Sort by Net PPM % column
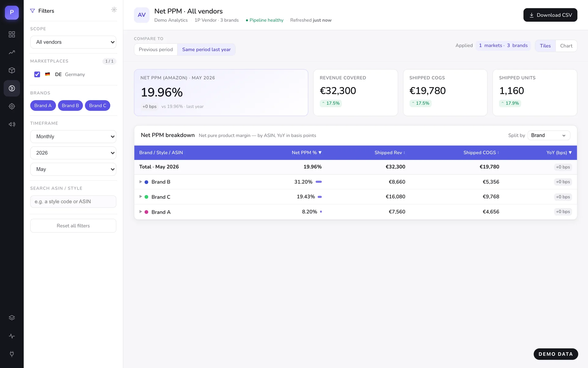Image resolution: width=588 pixels, height=368 pixels. (307, 152)
